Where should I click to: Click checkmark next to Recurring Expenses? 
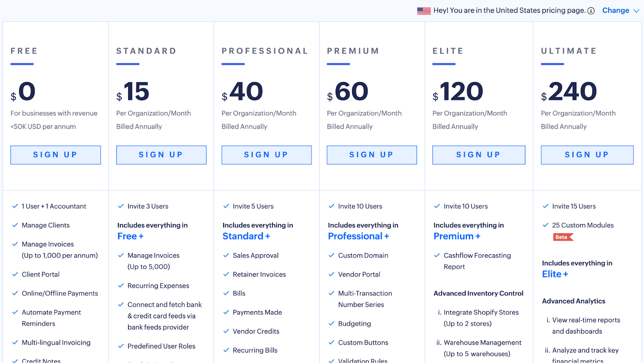(121, 285)
